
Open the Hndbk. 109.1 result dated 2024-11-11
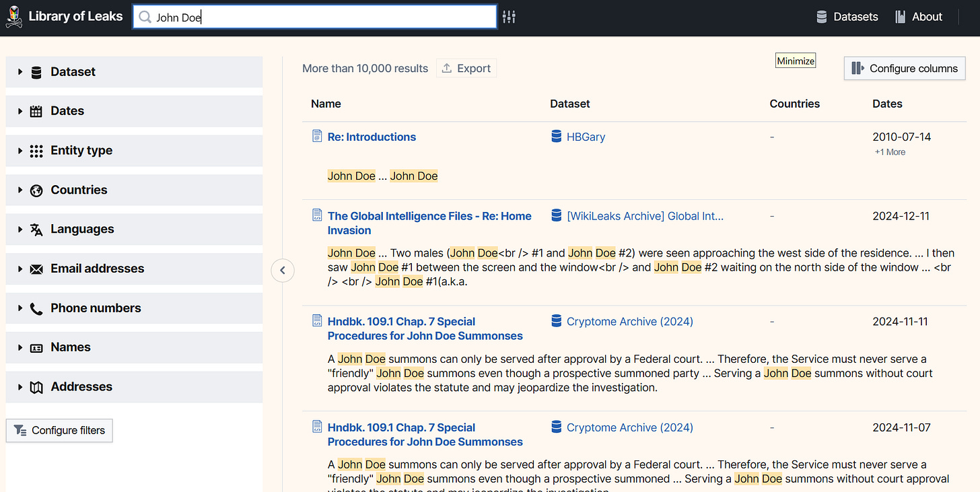425,328
